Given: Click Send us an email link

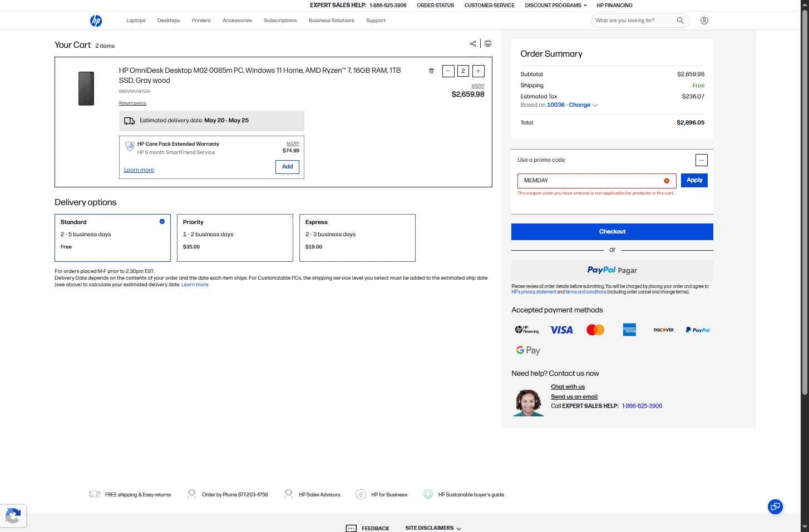Looking at the screenshot, I should (x=574, y=397).
